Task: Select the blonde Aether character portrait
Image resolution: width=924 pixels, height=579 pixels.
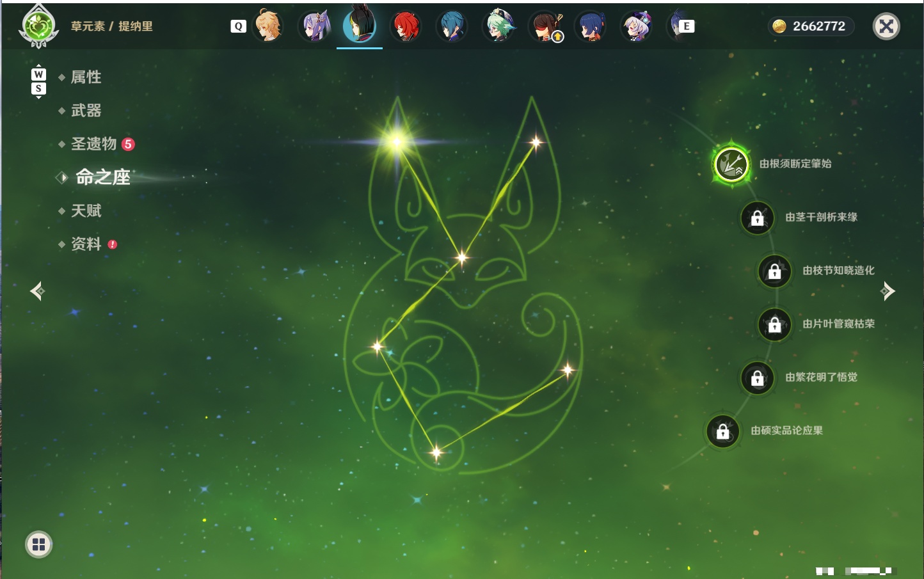Action: (x=268, y=26)
